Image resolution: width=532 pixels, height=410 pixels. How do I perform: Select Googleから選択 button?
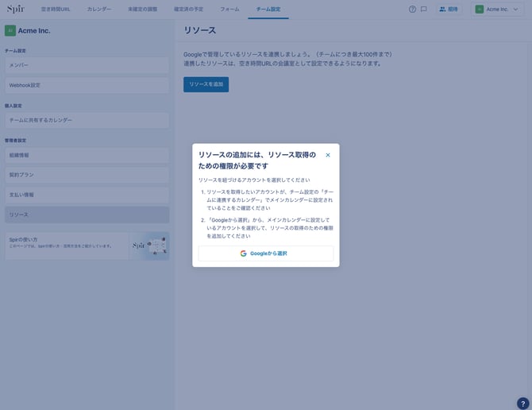(x=266, y=253)
